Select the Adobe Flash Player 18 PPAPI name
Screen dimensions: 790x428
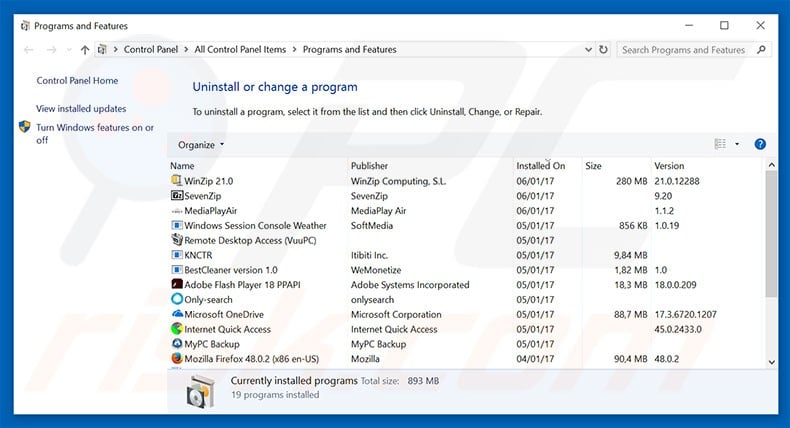tap(242, 285)
